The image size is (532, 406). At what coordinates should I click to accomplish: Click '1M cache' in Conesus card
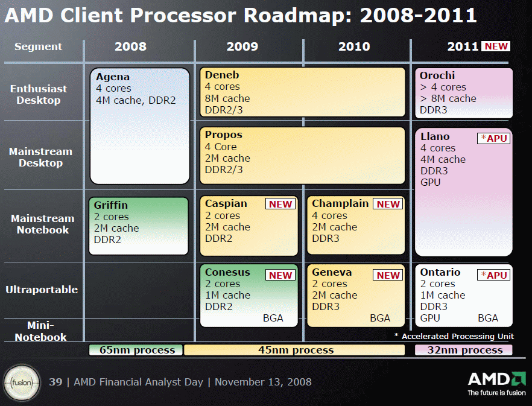[227, 296]
